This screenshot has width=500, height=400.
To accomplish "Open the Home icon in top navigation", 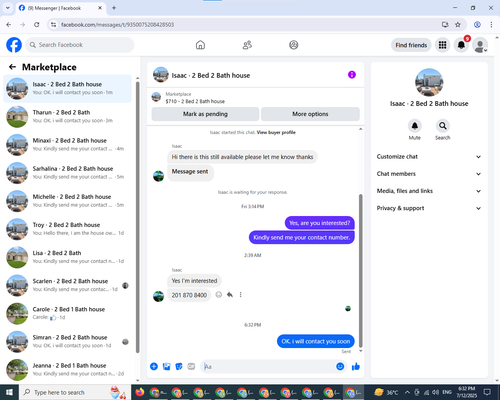I will tap(200, 45).
